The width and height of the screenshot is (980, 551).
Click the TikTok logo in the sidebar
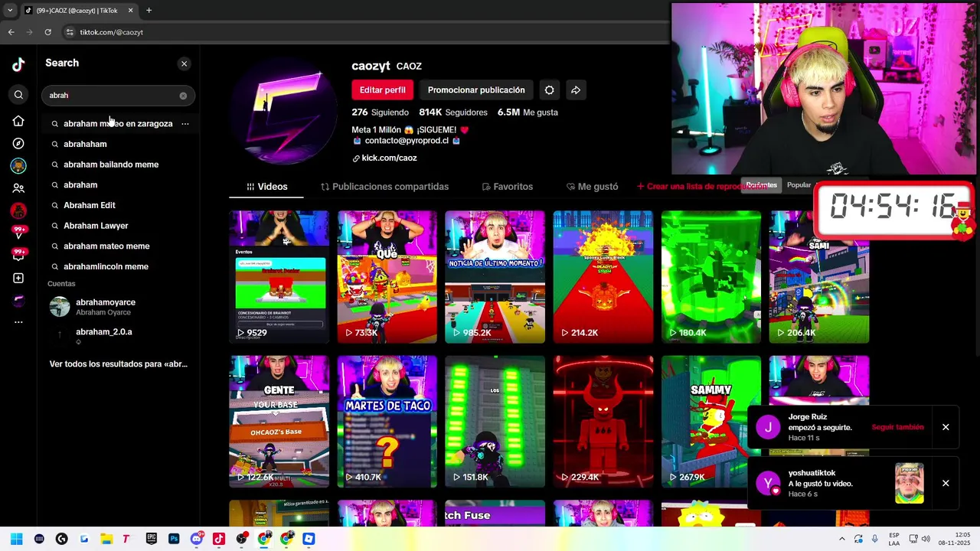(18, 64)
